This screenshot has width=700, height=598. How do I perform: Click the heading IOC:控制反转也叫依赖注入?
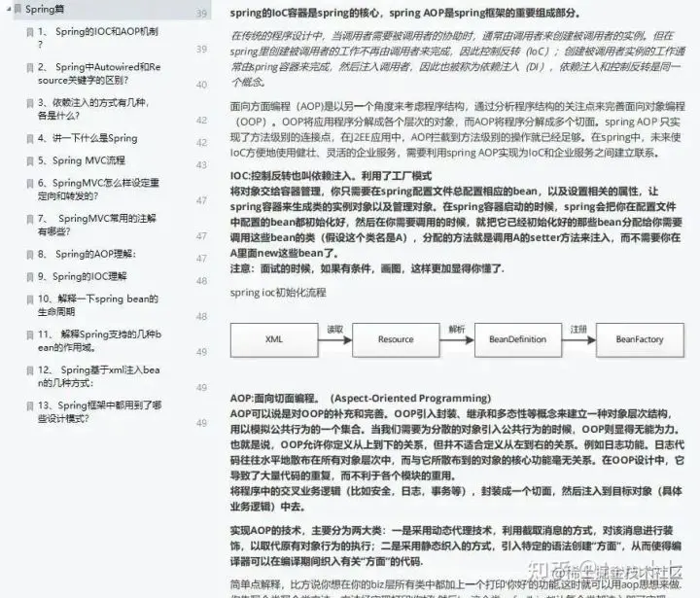[x=331, y=176]
